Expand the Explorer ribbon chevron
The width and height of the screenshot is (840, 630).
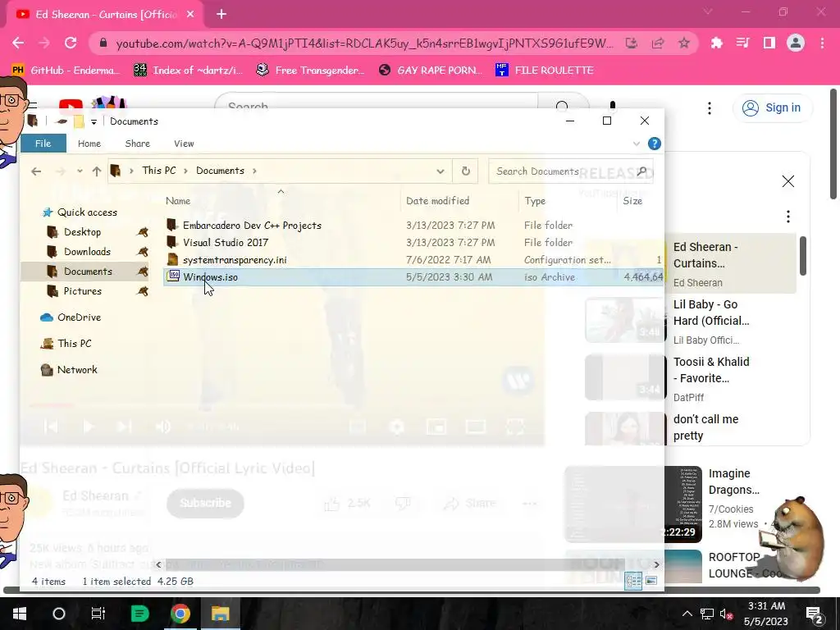click(637, 144)
